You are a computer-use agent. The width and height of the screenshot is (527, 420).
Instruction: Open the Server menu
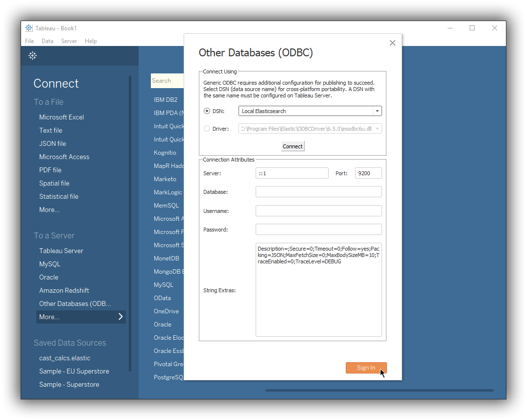click(69, 41)
